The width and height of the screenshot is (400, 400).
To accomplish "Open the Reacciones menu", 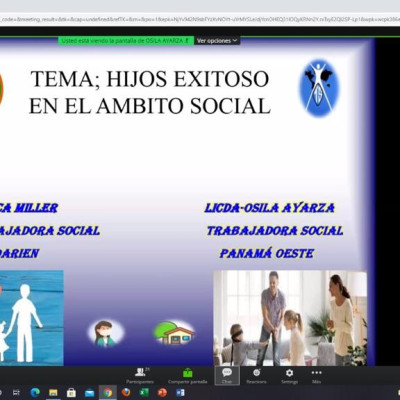I will pos(256,376).
